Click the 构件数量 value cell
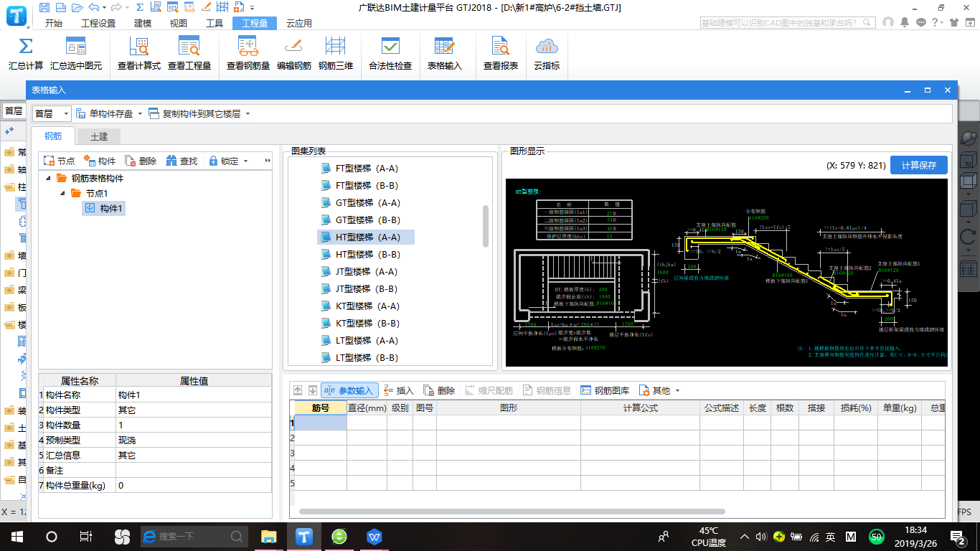The height and width of the screenshot is (551, 980). pyautogui.click(x=193, y=425)
